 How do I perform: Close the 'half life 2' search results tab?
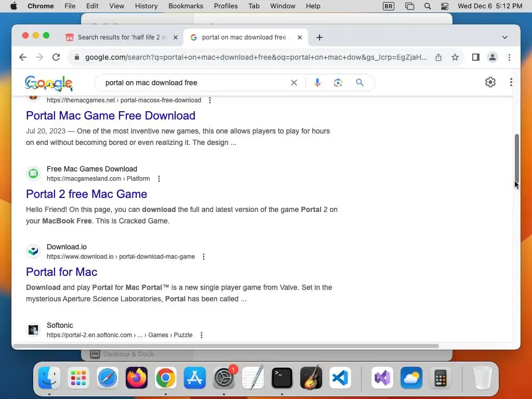click(176, 37)
